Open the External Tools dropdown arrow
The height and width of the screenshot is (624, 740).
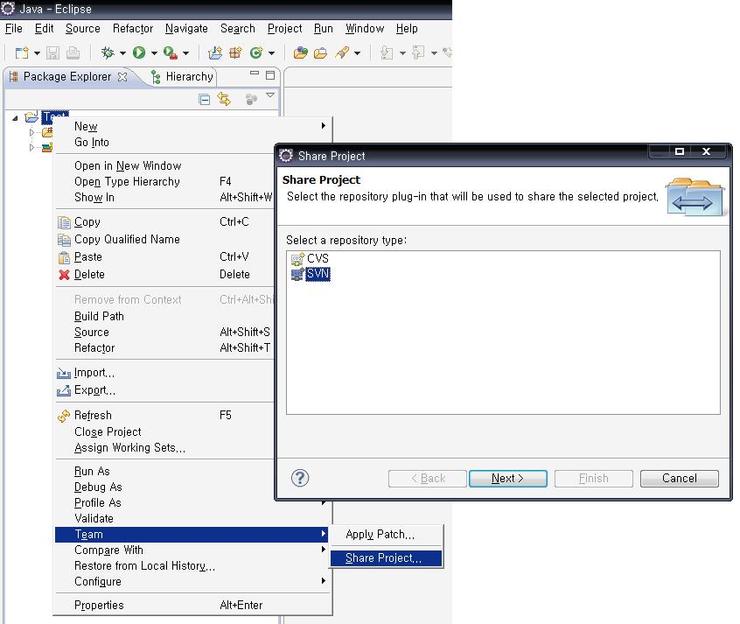(186, 53)
